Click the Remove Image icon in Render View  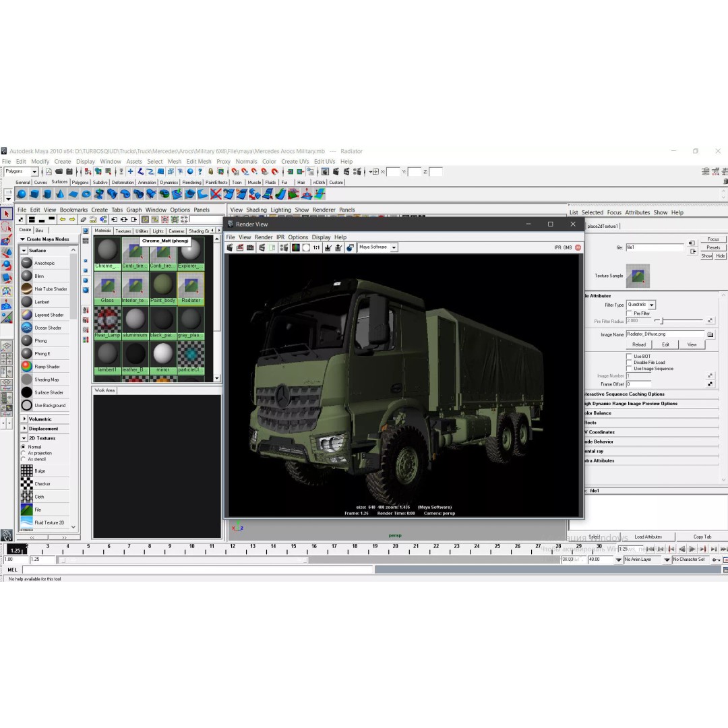(338, 247)
